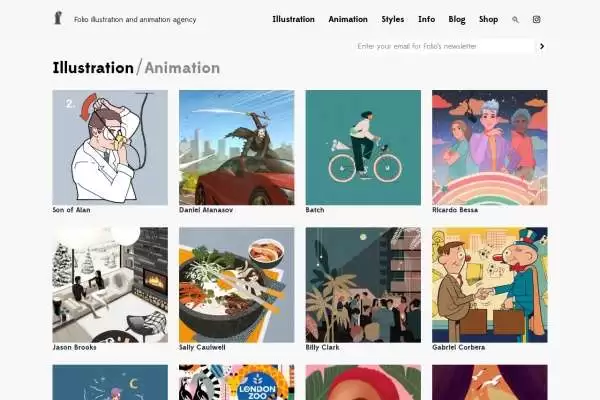Click Folio illustration and animation agency title
The height and width of the screenshot is (400, 600).
[135, 20]
